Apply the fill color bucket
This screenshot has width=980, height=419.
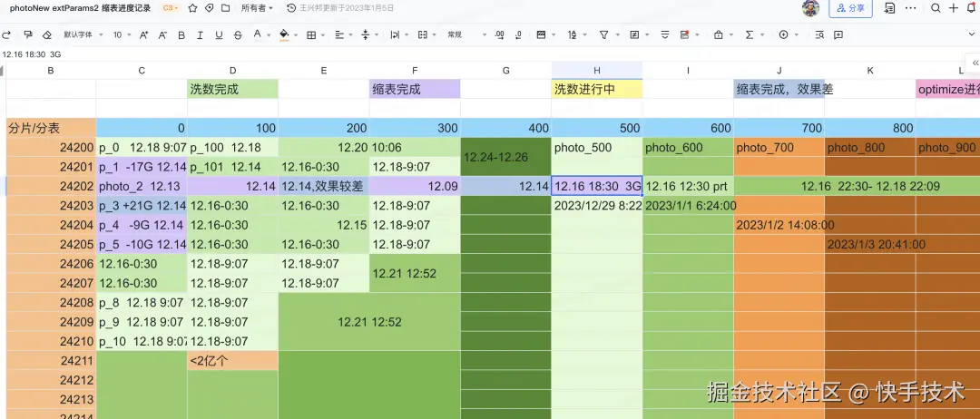[x=284, y=35]
